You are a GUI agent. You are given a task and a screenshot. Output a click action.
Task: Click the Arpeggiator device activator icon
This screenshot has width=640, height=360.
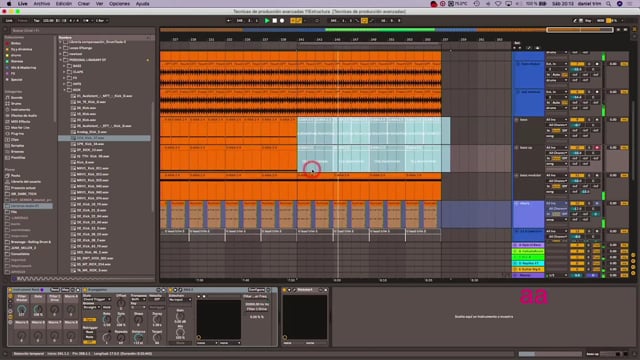[x=85, y=290]
